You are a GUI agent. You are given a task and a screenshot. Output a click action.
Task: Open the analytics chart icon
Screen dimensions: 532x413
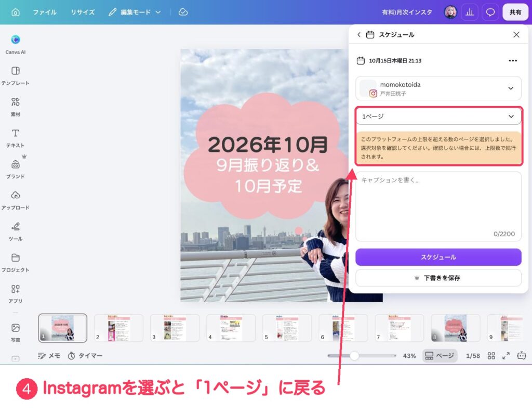click(x=470, y=12)
